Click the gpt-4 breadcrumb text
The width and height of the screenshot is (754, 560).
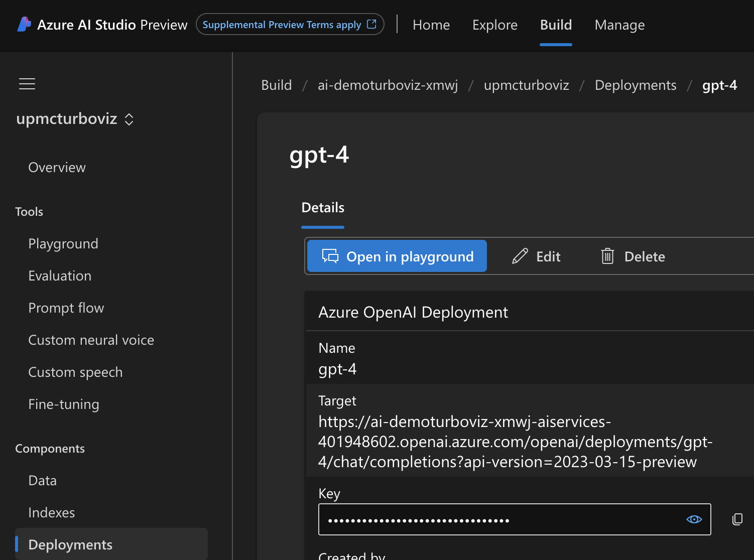tap(719, 85)
